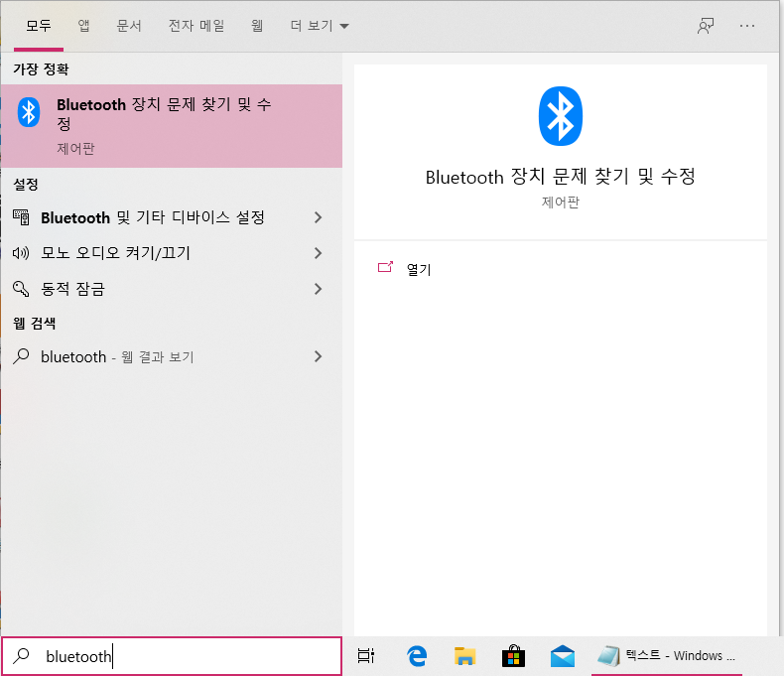
Task: Click the magnifier icon beside bluetooth web result
Action: pyautogui.click(x=21, y=356)
